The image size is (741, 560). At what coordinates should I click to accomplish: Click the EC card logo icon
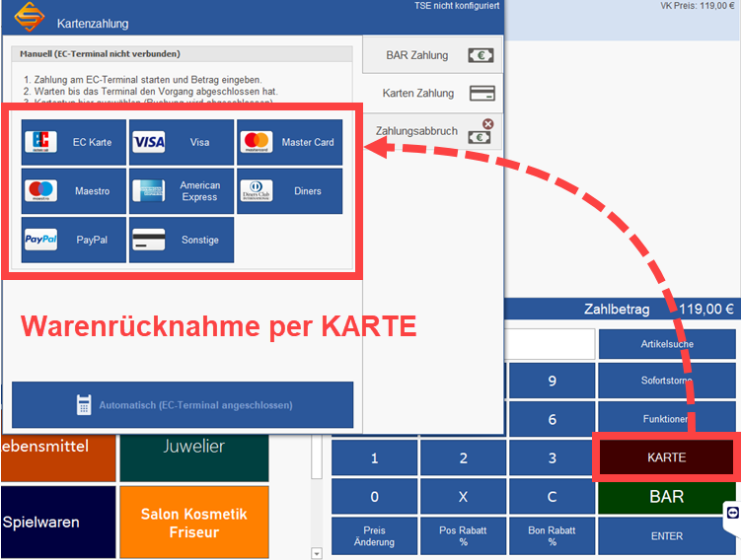[x=41, y=142]
